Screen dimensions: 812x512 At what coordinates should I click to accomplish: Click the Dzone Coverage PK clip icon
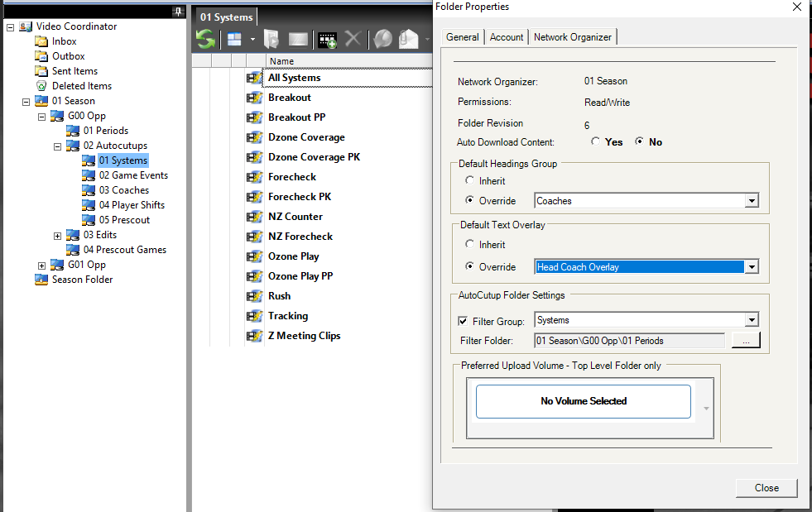point(254,157)
